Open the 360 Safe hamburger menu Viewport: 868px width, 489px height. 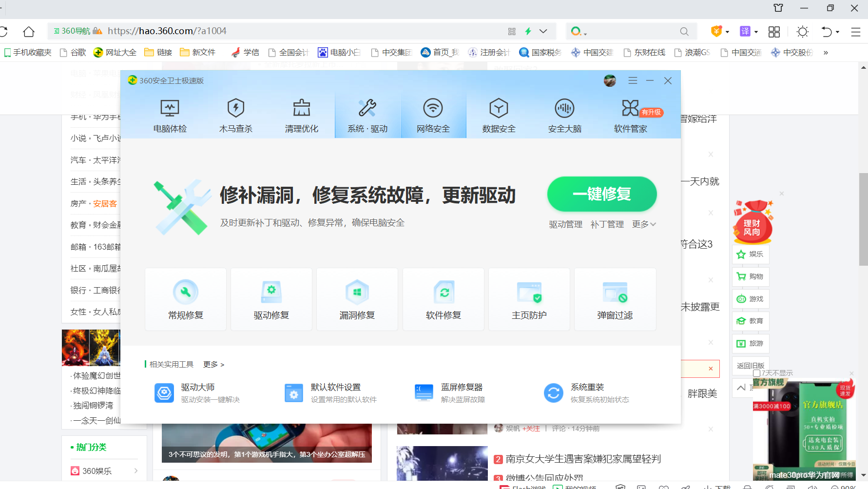click(633, 80)
